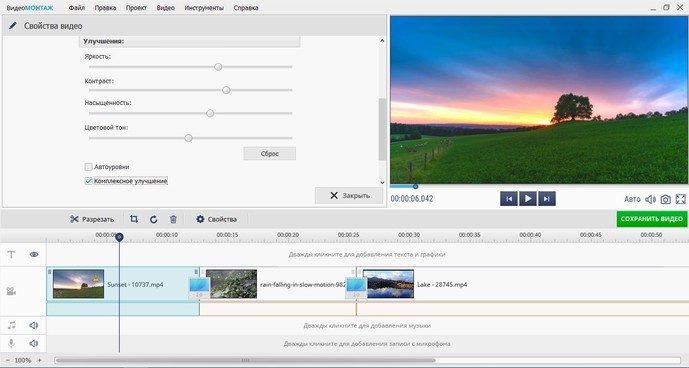Click the add microphone recording track area
Screen dimensions: 689x368
click(x=367, y=344)
